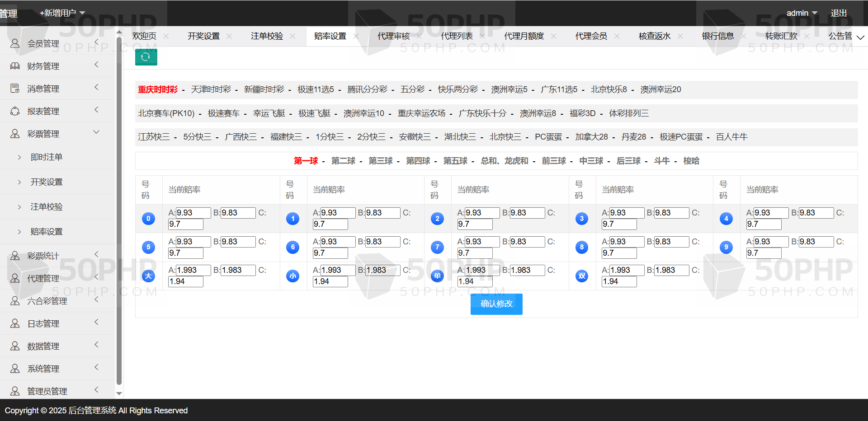Switch to the 注单校验 tab
Image resolution: width=868 pixels, height=421 pixels.
click(267, 36)
